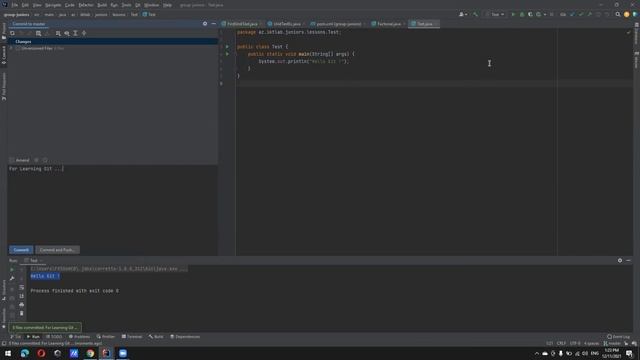This screenshot has width=640, height=360.
Task: Switch to the Test.java editor tab
Action: point(424,24)
